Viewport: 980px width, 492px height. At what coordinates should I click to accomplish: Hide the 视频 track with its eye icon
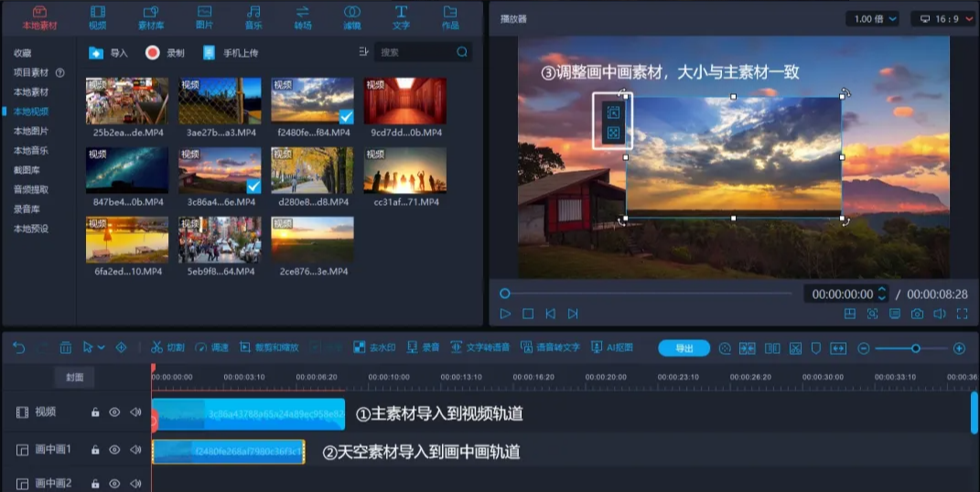point(114,412)
